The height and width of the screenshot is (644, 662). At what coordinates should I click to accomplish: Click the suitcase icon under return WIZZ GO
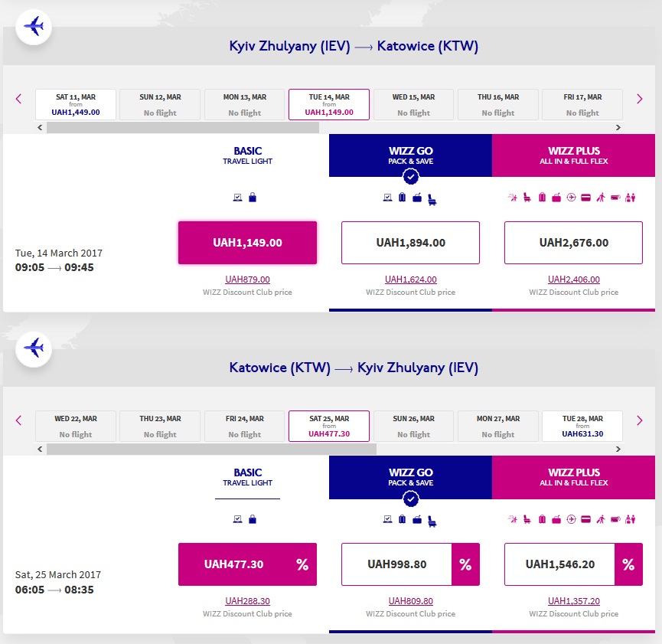click(x=403, y=519)
